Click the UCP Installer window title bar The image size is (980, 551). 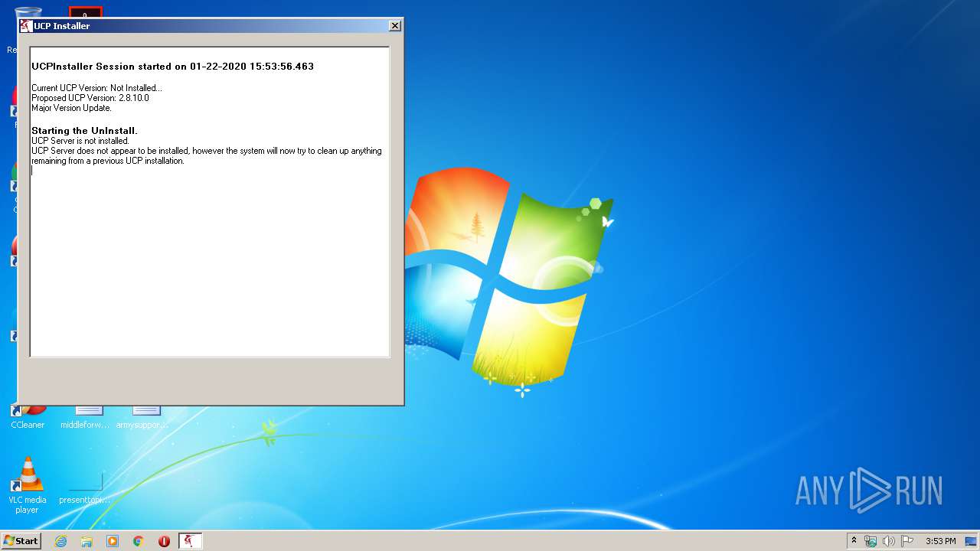[211, 25]
